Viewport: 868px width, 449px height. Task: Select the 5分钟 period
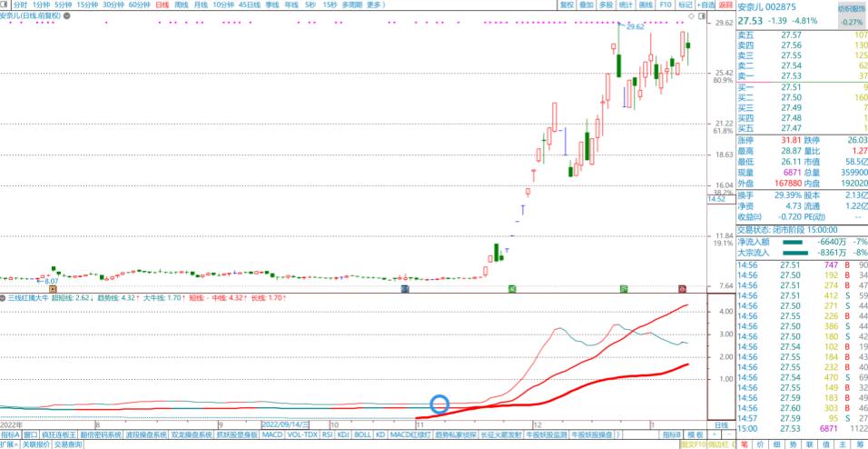tap(64, 5)
